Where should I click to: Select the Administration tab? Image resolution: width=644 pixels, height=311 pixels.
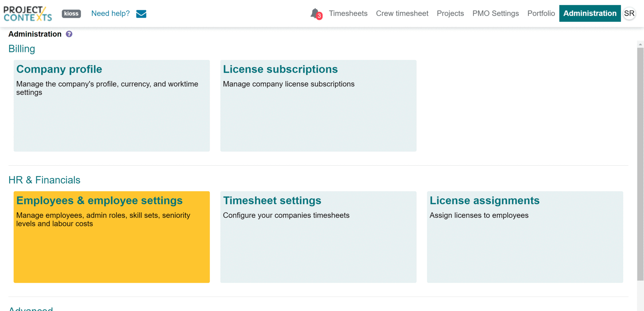click(590, 13)
